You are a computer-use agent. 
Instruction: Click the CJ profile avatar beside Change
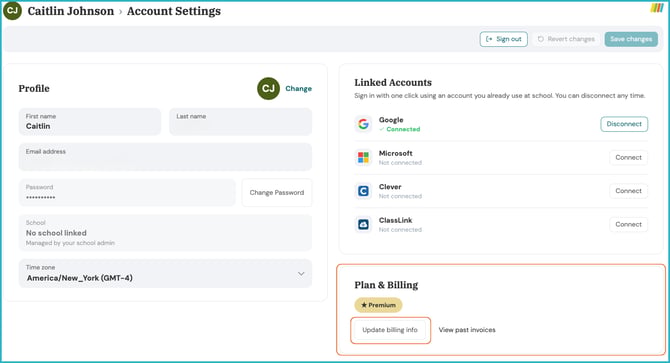pyautogui.click(x=268, y=88)
